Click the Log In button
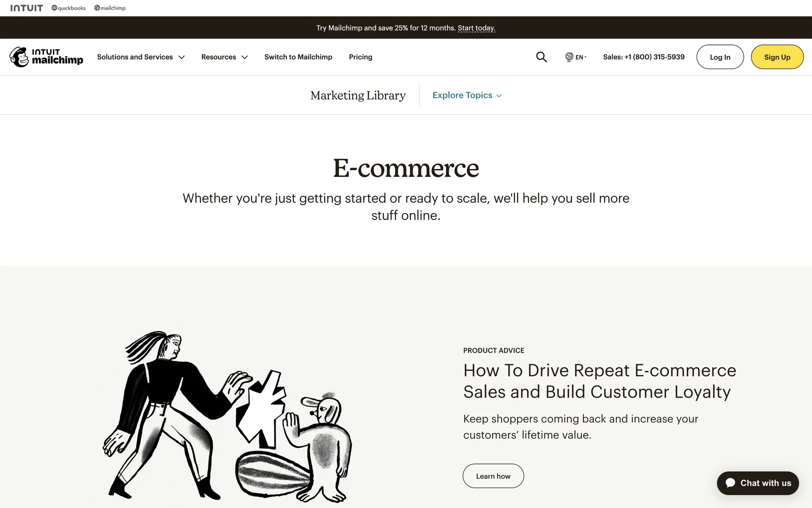This screenshot has width=812, height=508. pos(720,57)
